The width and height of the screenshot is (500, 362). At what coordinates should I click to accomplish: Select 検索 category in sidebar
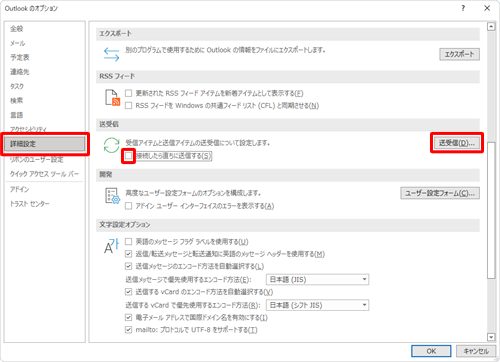tap(44, 100)
